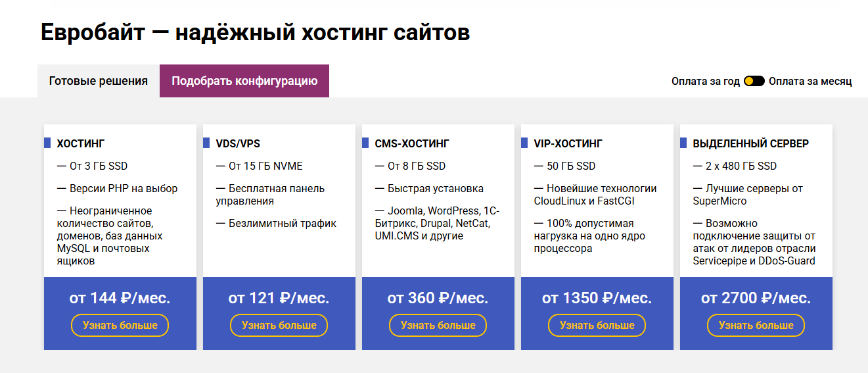Image resolution: width=868 pixels, height=373 pixels.
Task: Click "Узнать больше" under ХОСТИНГ plan
Action: point(120,325)
